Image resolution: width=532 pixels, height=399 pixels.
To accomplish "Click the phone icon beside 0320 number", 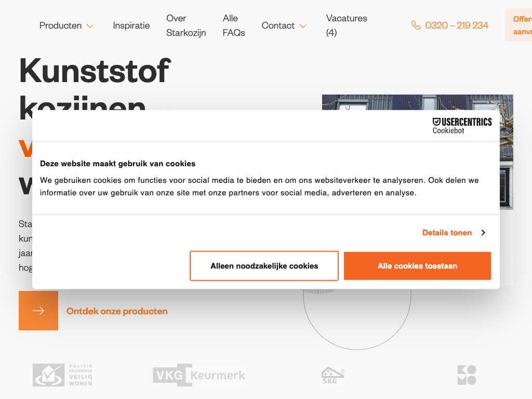I will coord(416,25).
